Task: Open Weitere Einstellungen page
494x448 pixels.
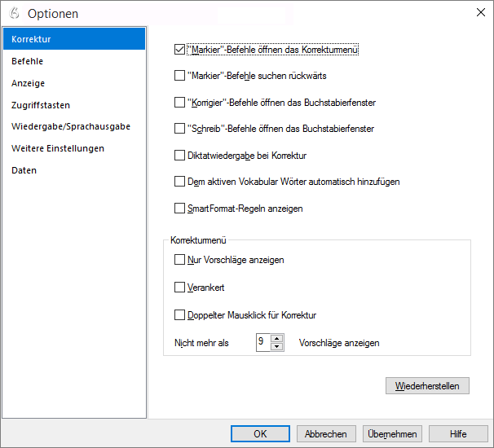Action: [74, 148]
